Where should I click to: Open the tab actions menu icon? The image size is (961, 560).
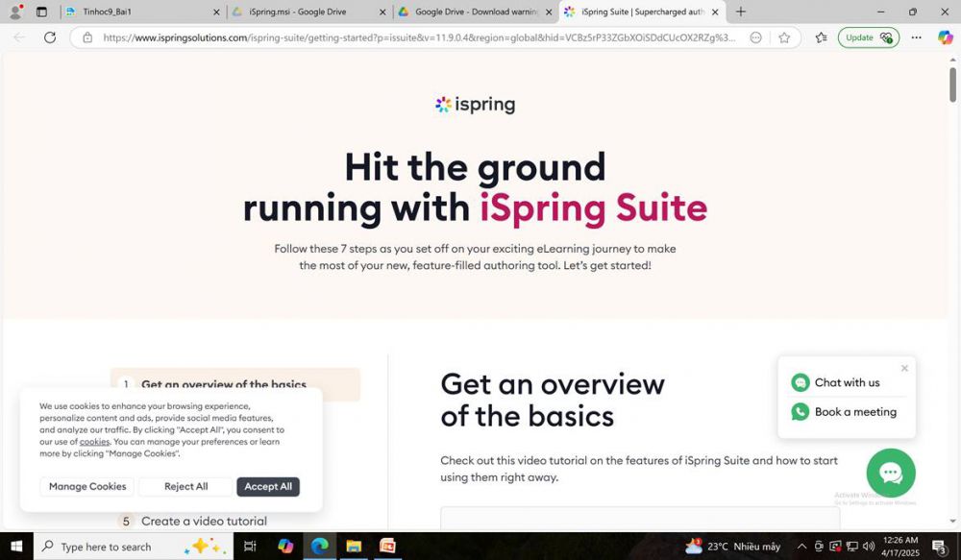41,12
